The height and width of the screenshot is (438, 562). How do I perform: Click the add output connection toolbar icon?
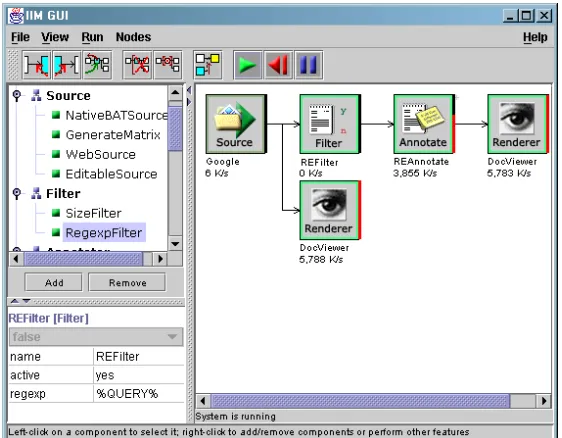(67, 65)
